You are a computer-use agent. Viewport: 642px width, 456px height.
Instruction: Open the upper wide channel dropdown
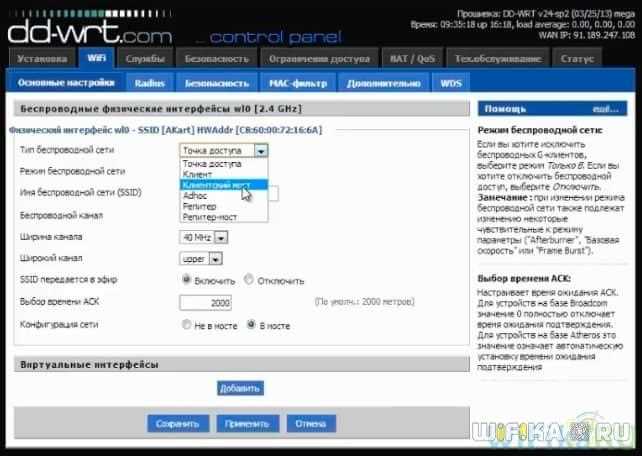(x=201, y=259)
